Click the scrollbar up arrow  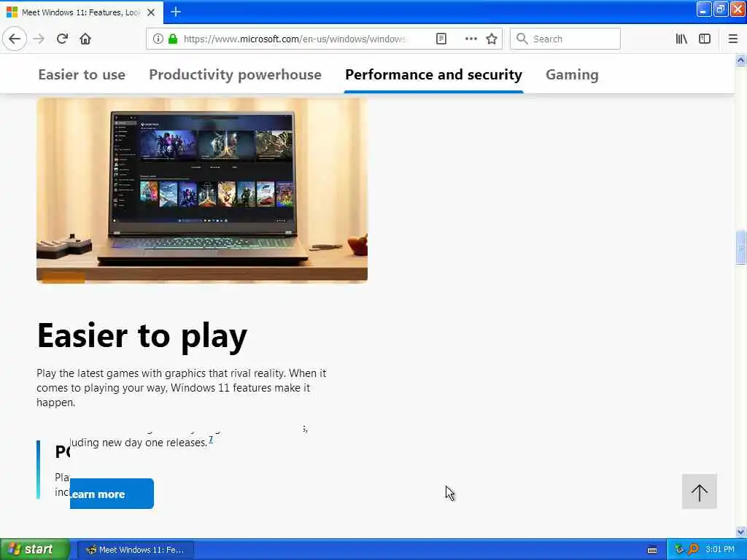(x=740, y=60)
